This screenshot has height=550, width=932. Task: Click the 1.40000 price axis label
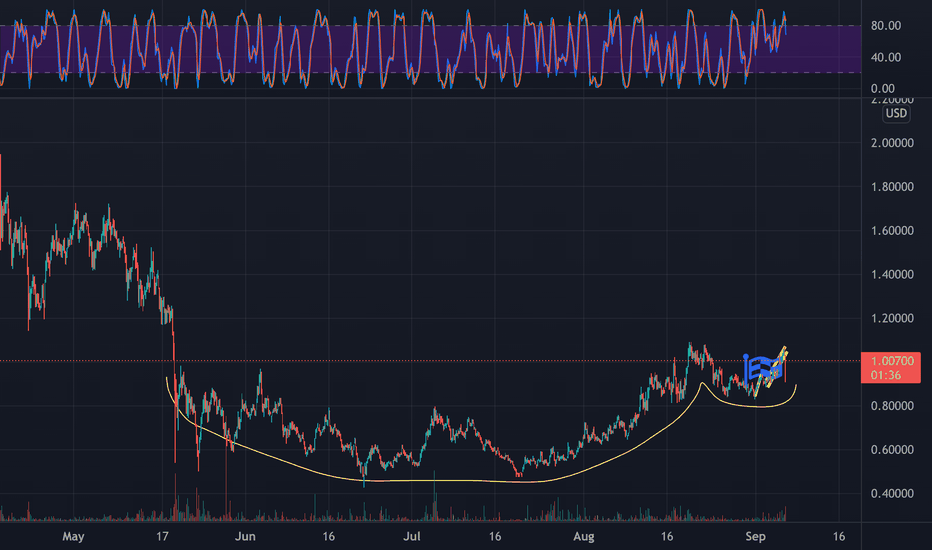point(892,275)
